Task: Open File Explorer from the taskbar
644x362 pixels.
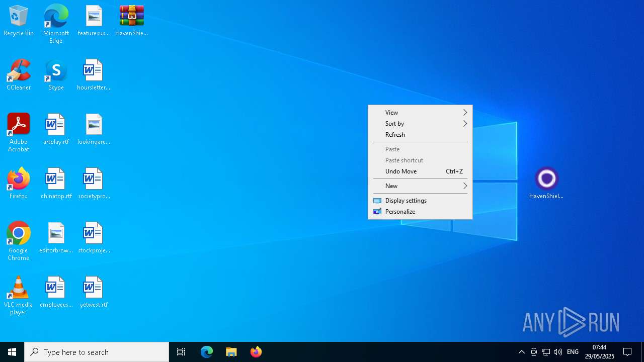Action: [231, 352]
